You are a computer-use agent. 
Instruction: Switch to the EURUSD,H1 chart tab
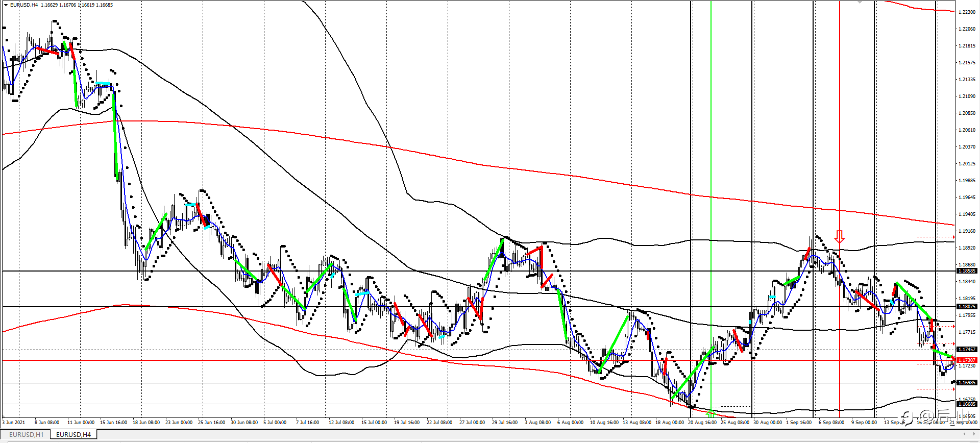click(x=26, y=434)
